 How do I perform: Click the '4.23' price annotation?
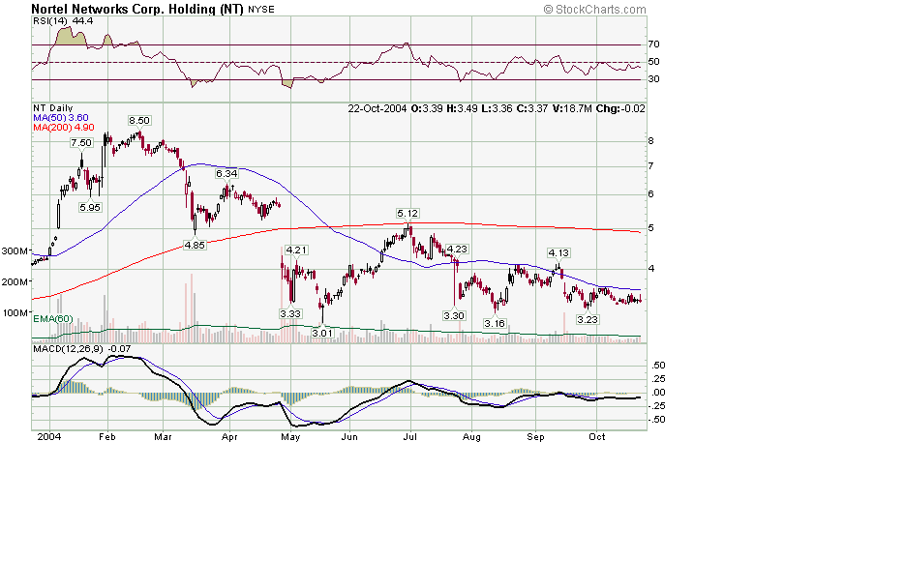pyautogui.click(x=457, y=250)
